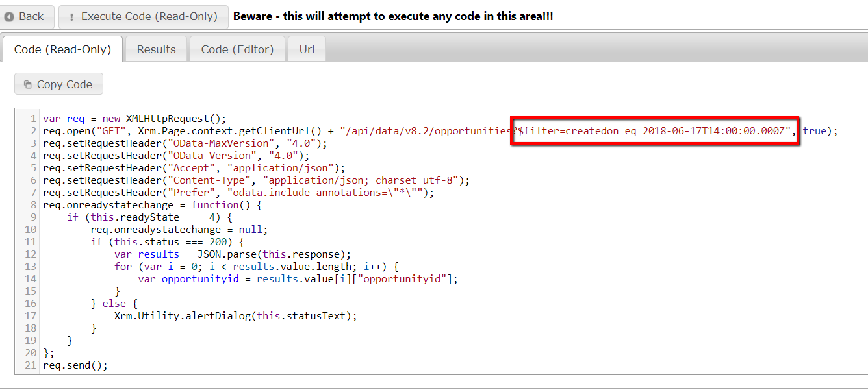Click the exclamation icon on Execute Code

(71, 18)
